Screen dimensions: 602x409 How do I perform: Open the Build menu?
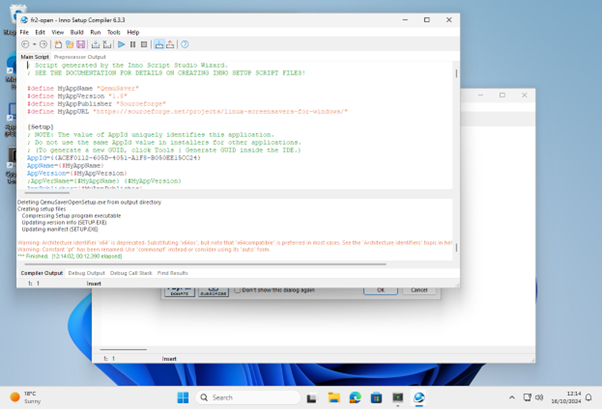coord(76,32)
